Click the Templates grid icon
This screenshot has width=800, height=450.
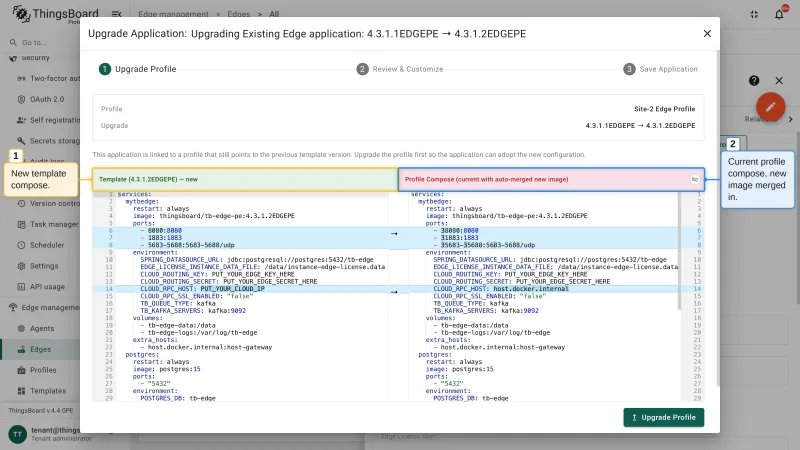21,391
